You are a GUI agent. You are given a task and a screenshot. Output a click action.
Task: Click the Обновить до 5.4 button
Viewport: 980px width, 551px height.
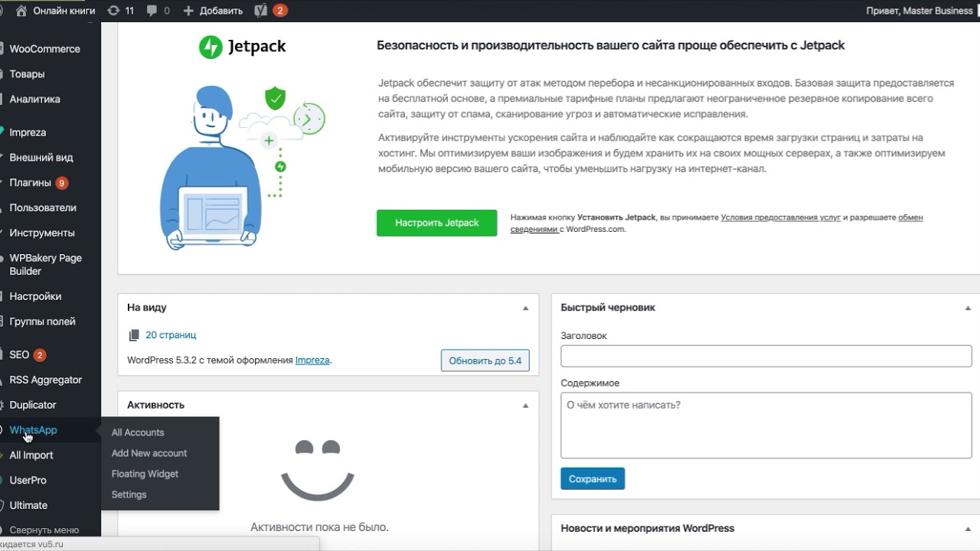485,360
